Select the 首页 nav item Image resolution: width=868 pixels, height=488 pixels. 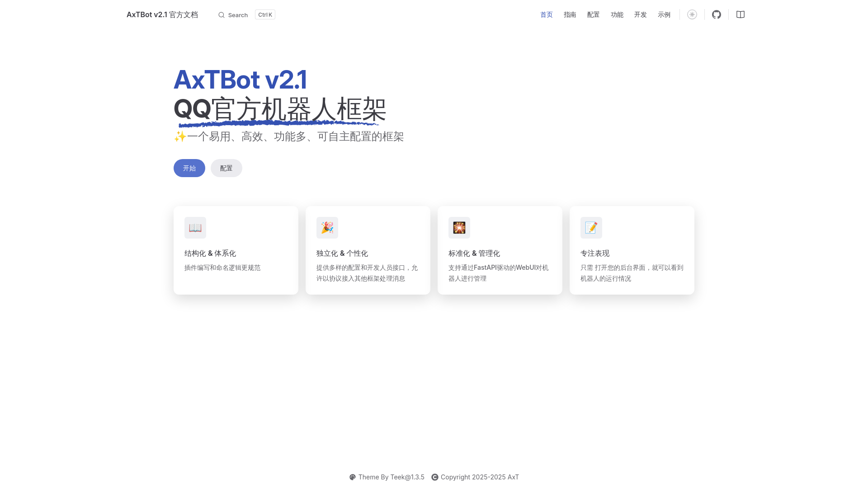tap(547, 14)
